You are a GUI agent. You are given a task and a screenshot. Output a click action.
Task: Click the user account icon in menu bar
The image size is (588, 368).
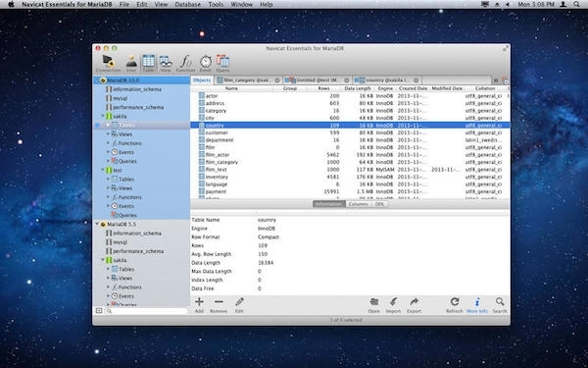(563, 5)
